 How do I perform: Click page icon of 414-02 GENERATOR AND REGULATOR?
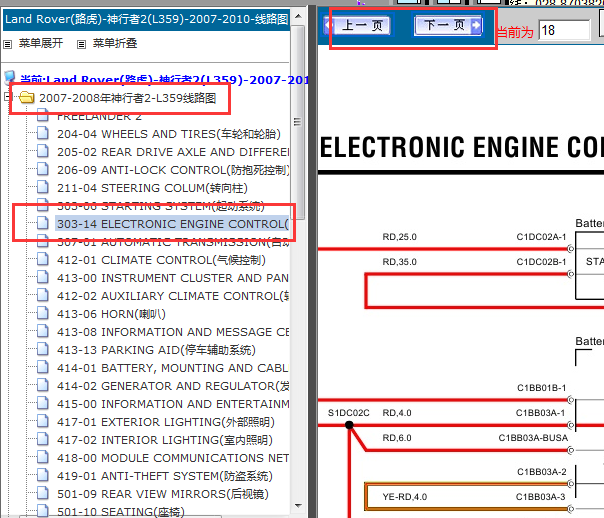(x=43, y=385)
